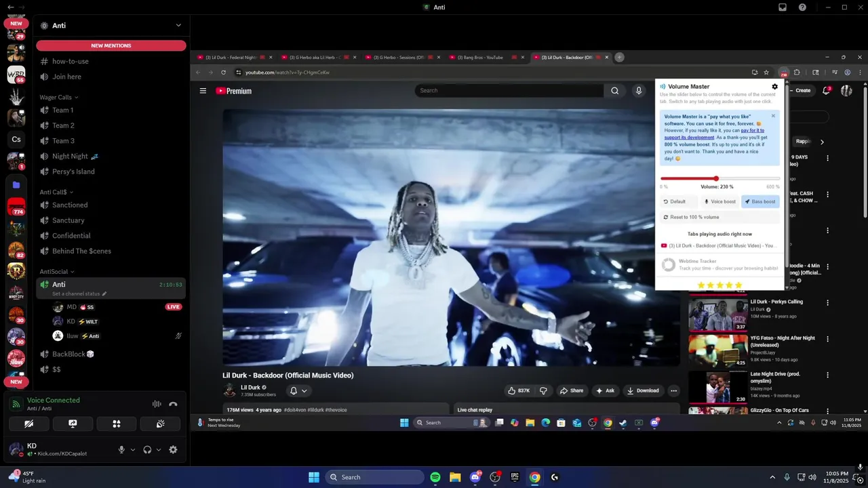Collapse the AntiSocial category
The height and width of the screenshot is (488, 868).
[57, 272]
